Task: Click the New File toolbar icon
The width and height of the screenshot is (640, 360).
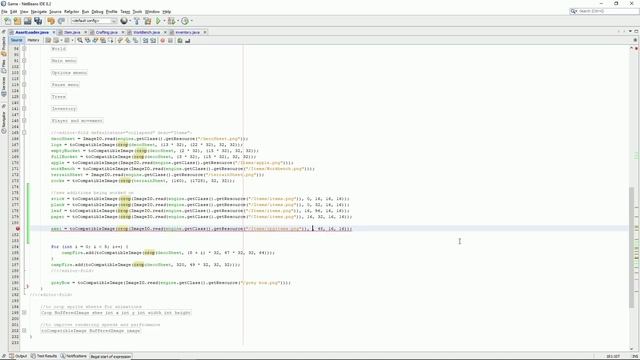Action: (7, 21)
